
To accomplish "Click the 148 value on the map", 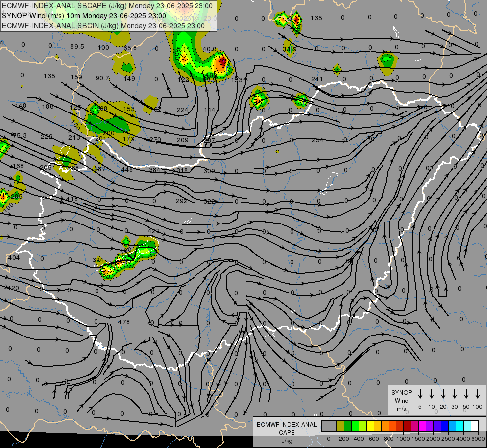I will (21, 105).
